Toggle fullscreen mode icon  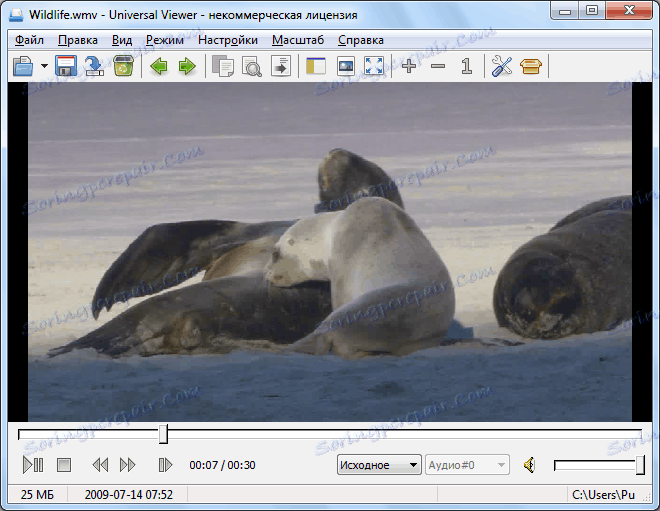[x=374, y=67]
